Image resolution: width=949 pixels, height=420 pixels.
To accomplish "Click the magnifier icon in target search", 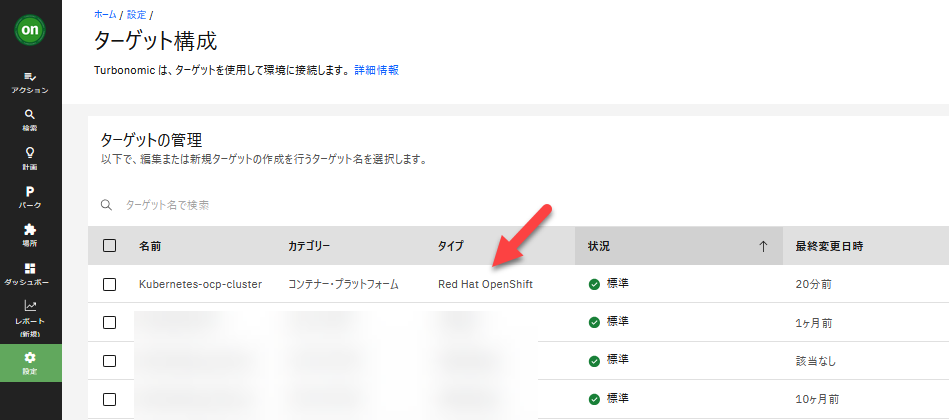I will [x=107, y=205].
